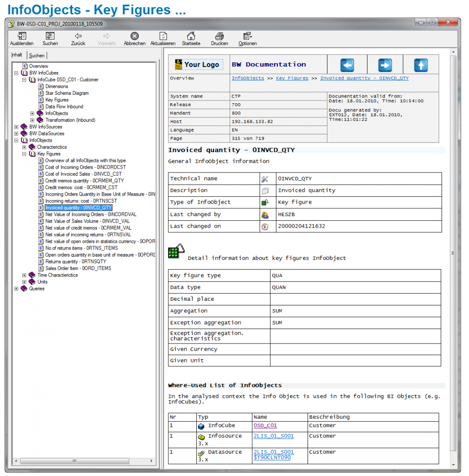Switch to the Suchen tab

click(37, 55)
